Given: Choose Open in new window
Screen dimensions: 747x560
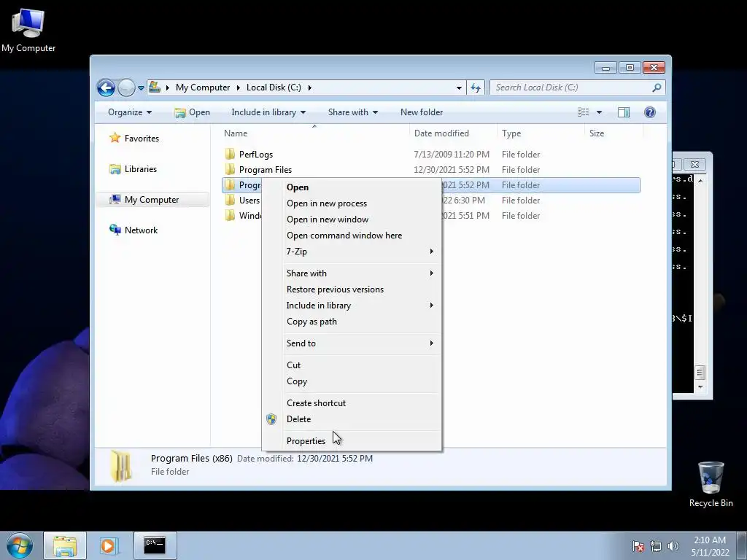Looking at the screenshot, I should click(x=352, y=219).
